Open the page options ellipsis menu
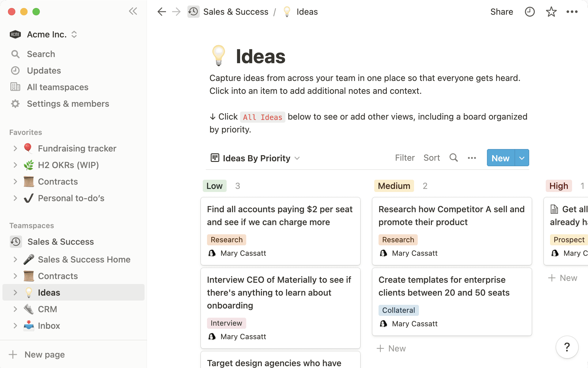 (572, 12)
